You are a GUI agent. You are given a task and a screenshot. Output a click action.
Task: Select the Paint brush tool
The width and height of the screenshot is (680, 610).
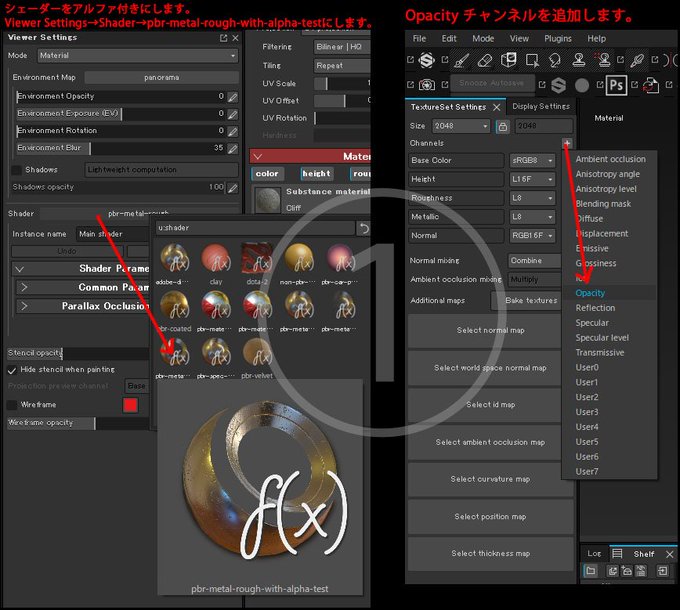(461, 60)
